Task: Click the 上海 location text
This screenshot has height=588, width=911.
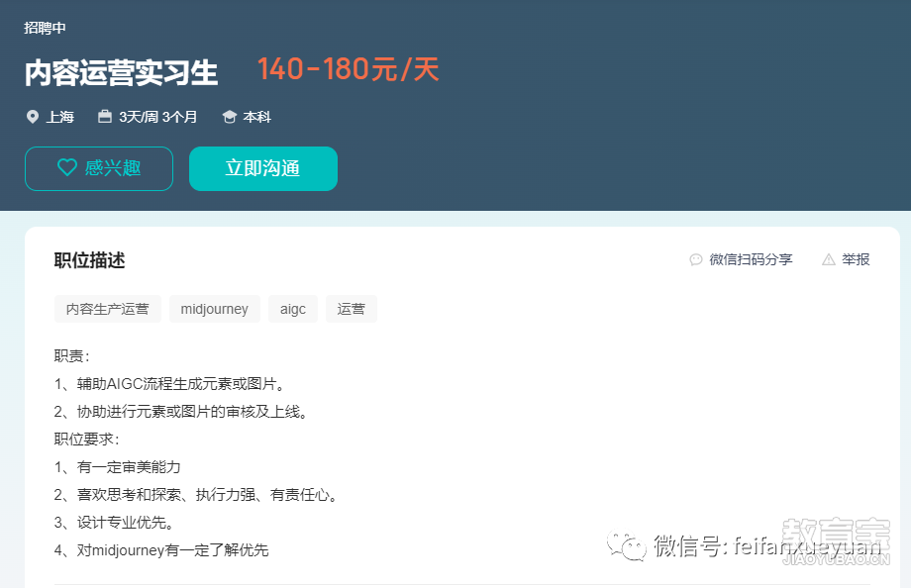Action: tap(60, 117)
